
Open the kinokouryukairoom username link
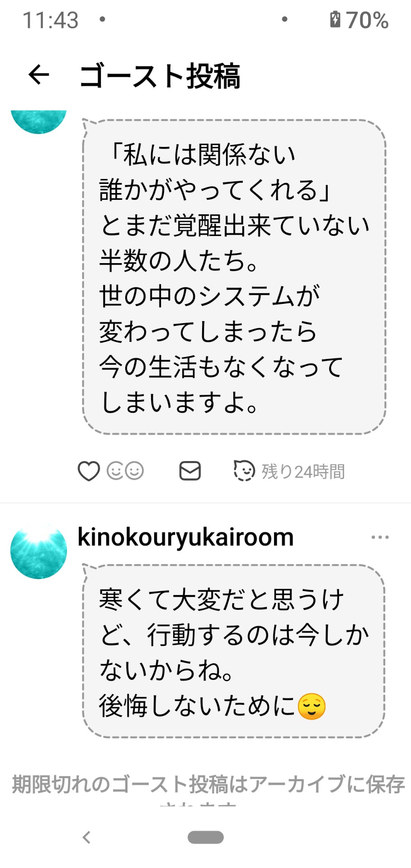pos(186,537)
